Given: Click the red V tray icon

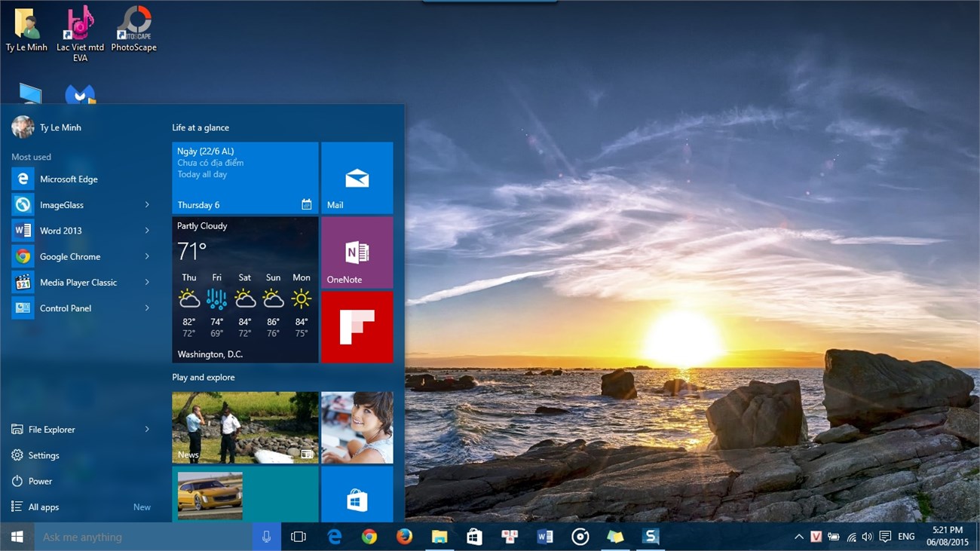Looking at the screenshot, I should click(816, 537).
